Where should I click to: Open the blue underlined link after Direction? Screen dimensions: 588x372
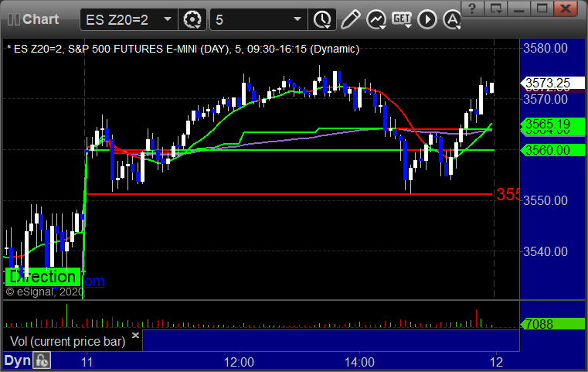pos(93,281)
